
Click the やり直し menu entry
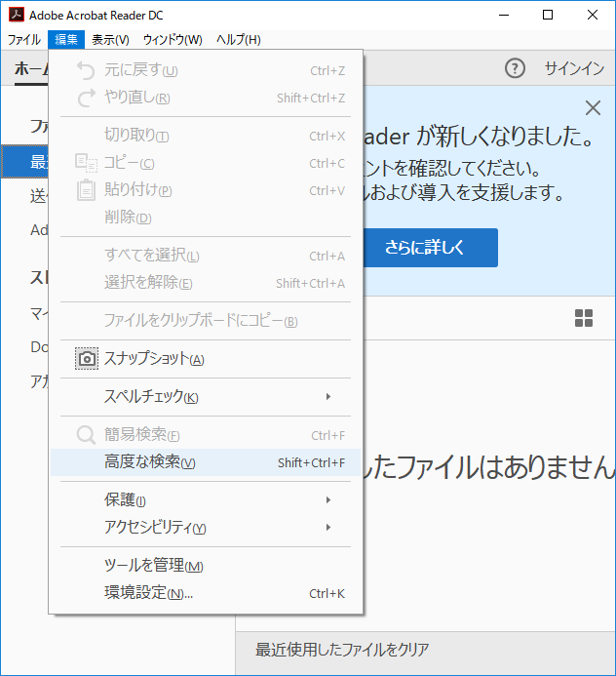click(206, 98)
